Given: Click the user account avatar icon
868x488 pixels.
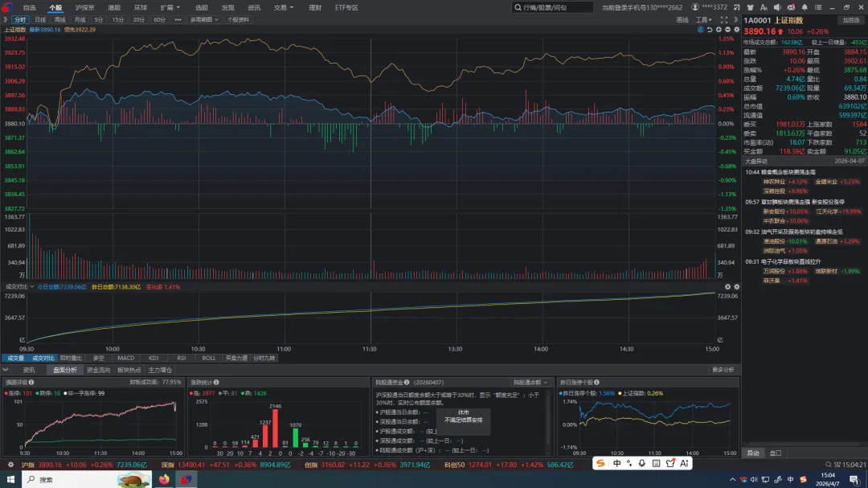Looking at the screenshot, I should 695,7.
